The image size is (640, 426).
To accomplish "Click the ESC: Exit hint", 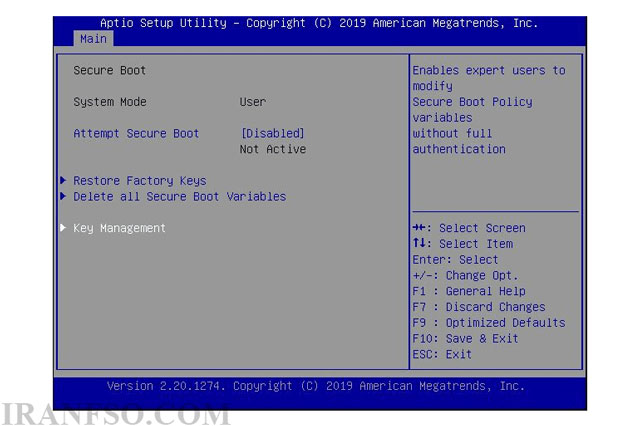I will click(x=442, y=354).
